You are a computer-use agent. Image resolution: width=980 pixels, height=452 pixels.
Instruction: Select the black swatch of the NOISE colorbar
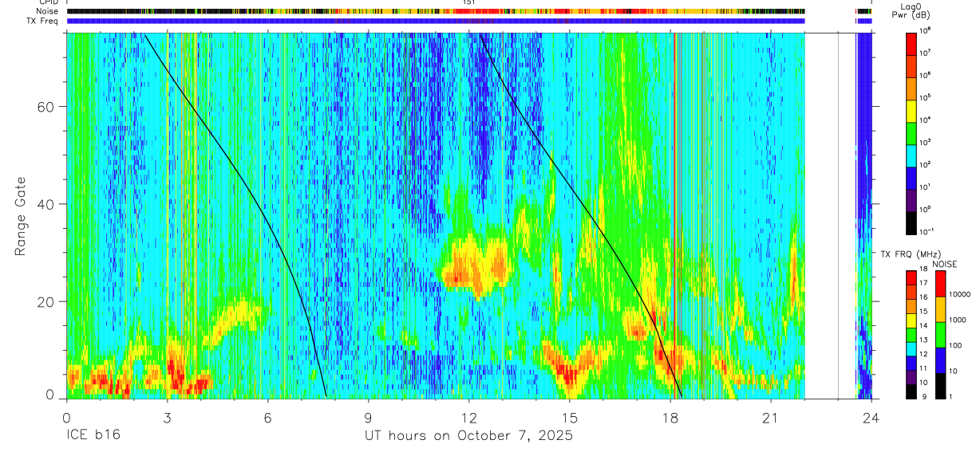point(940,385)
